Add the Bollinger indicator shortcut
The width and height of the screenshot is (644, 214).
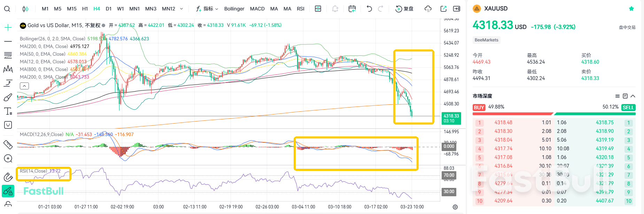234,9
